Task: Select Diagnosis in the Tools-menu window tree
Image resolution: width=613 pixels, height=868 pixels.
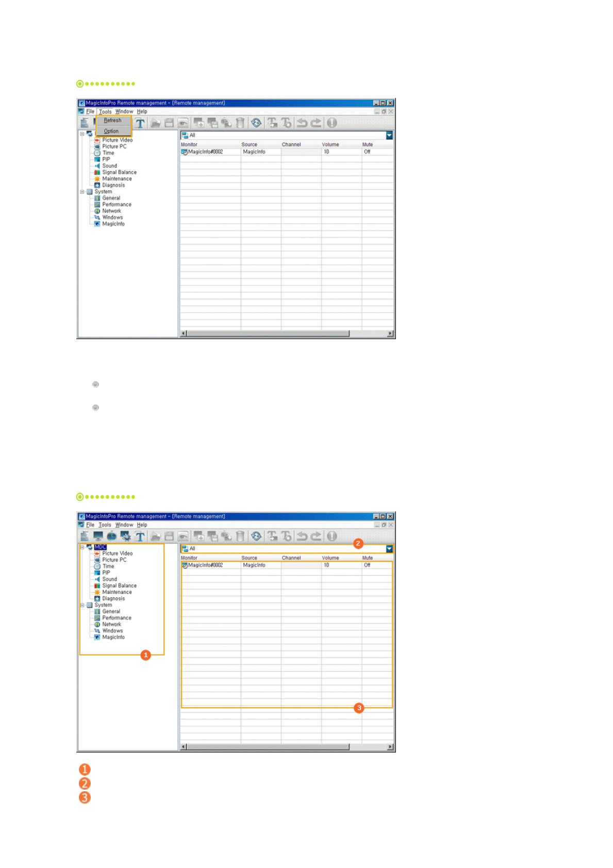Action: (x=113, y=185)
